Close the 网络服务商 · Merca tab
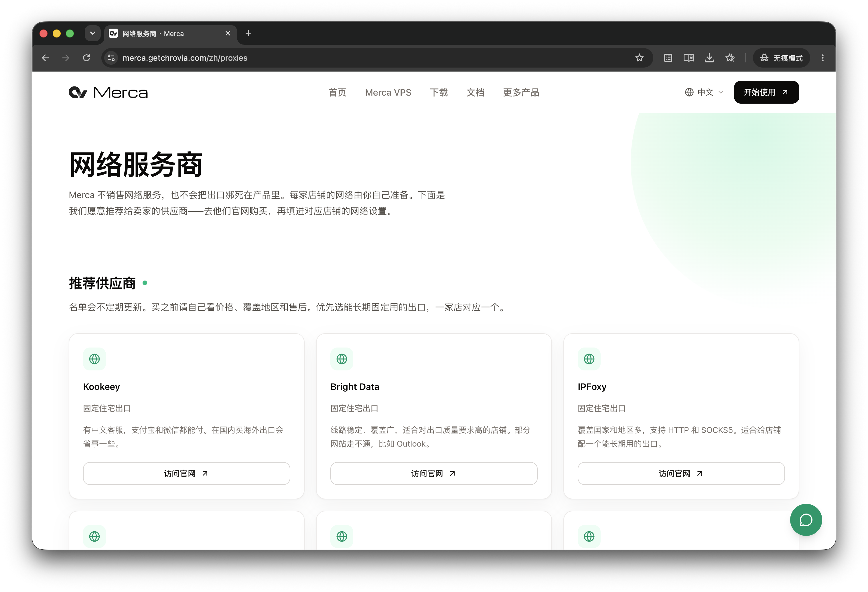Screen dimensions: 868x592 228,33
